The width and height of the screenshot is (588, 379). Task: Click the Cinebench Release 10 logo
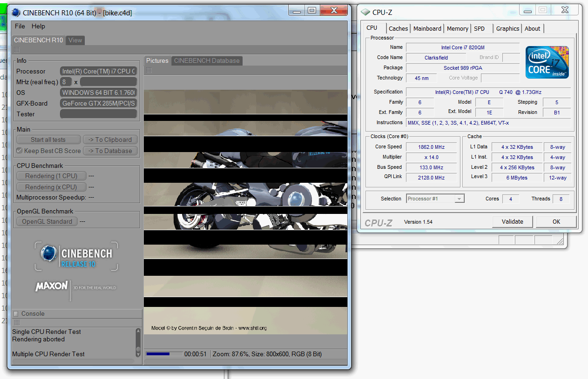[x=76, y=256]
